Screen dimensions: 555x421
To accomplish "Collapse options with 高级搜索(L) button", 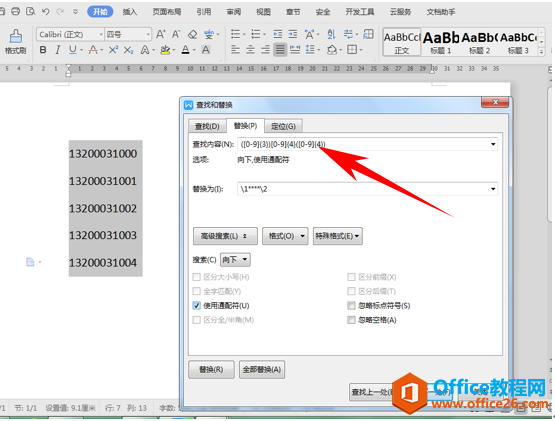I will (x=225, y=236).
